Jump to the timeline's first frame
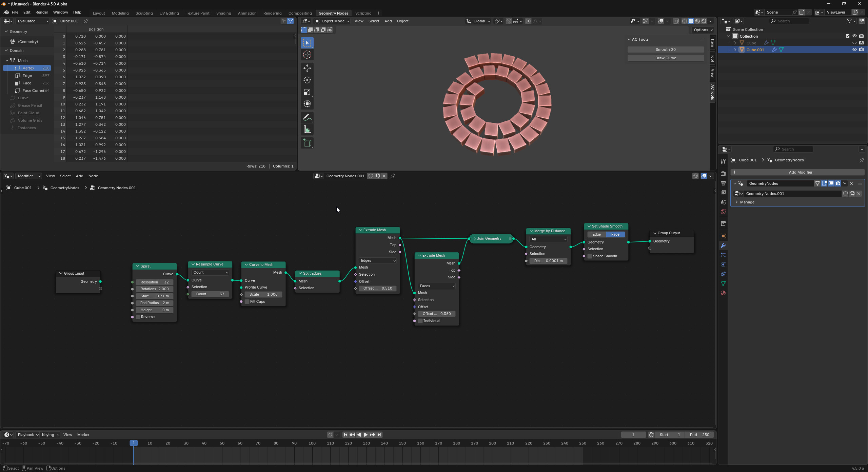This screenshot has width=868, height=472. pyautogui.click(x=345, y=435)
